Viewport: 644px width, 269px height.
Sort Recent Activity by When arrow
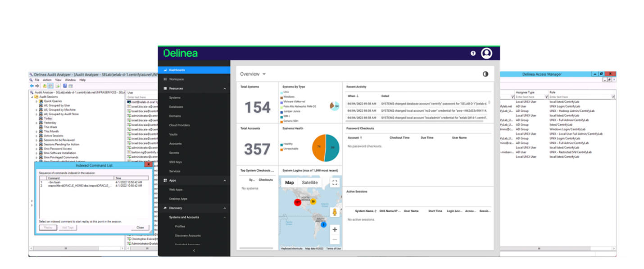point(358,96)
